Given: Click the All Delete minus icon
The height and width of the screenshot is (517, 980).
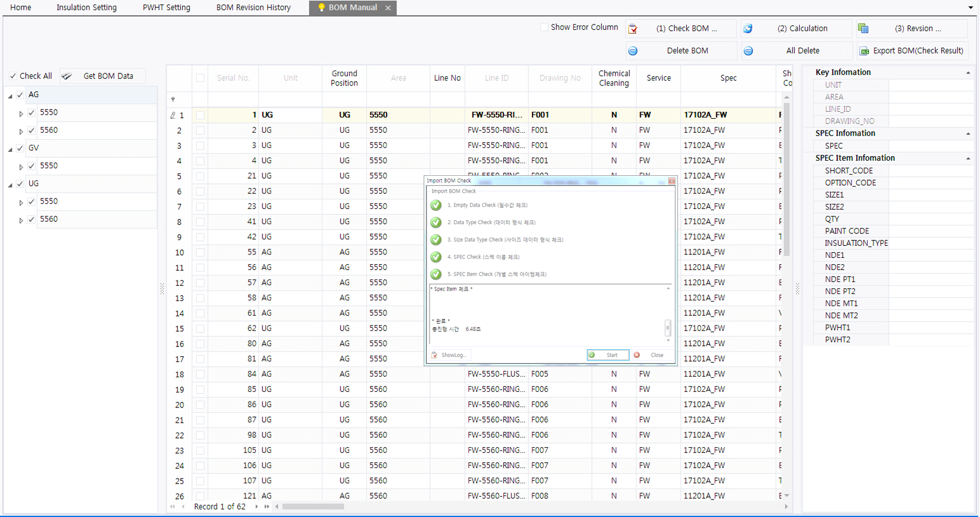Looking at the screenshot, I should (748, 51).
